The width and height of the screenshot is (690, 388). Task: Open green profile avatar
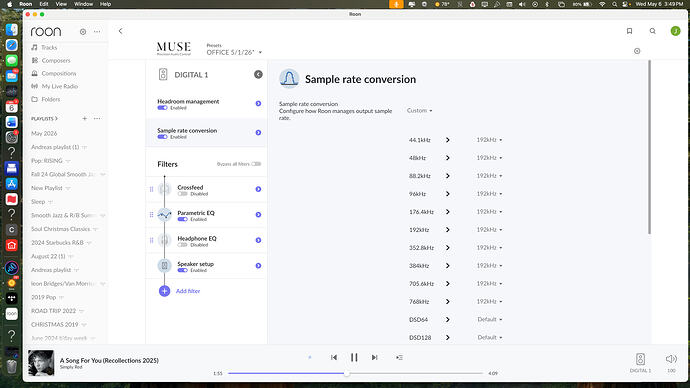point(675,31)
